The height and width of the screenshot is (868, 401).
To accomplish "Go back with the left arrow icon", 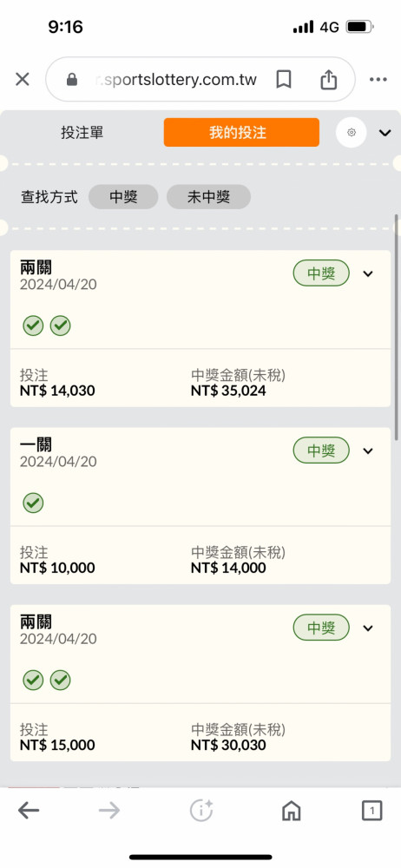I will (29, 811).
